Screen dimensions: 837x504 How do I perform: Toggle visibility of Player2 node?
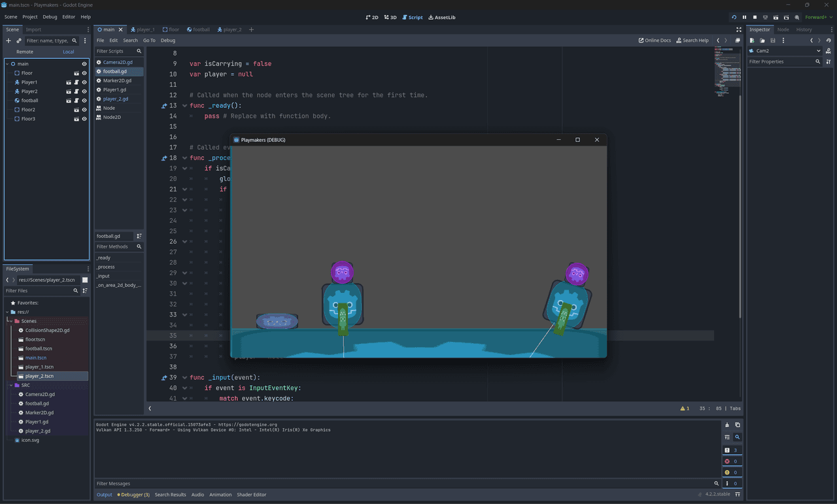[x=84, y=92]
